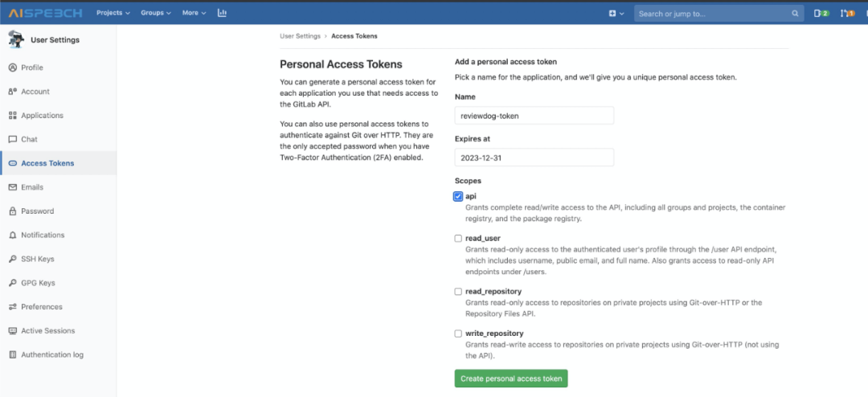The height and width of the screenshot is (397, 868).
Task: Expand the Groups dropdown menu
Action: point(156,13)
